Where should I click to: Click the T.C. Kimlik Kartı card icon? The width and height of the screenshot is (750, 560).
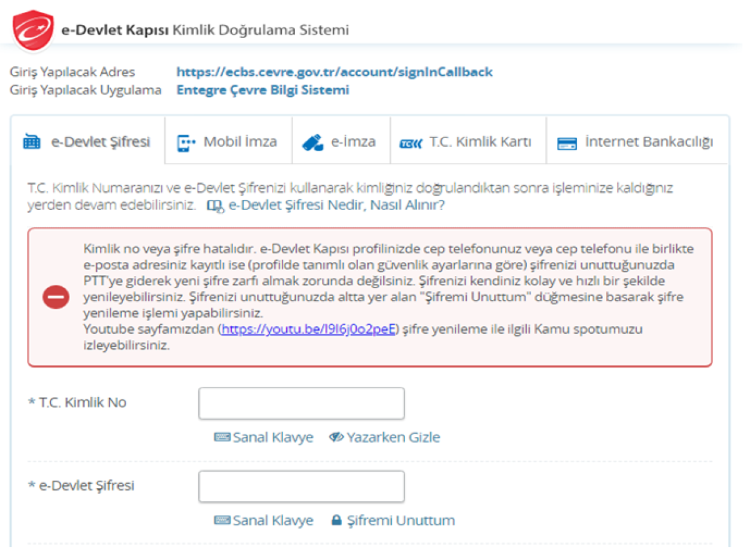coord(411,143)
